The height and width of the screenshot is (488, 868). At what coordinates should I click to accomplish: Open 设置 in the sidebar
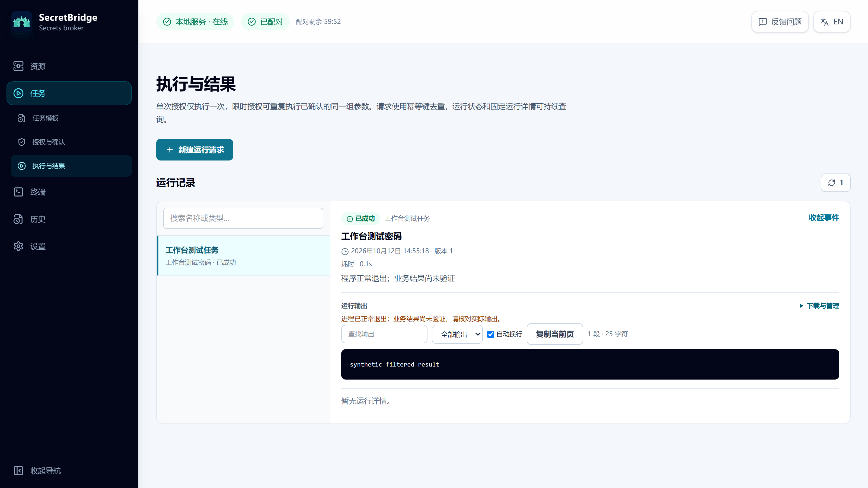[x=69, y=246]
